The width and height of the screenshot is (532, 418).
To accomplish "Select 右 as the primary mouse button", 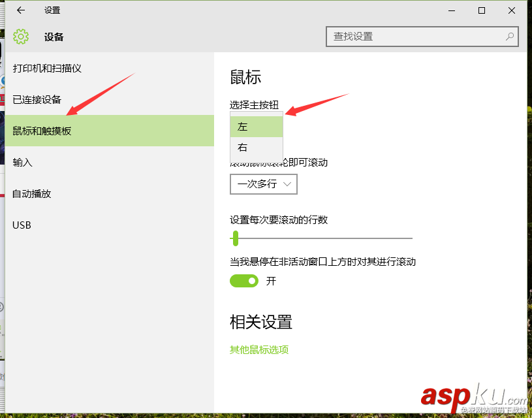I will click(256, 148).
